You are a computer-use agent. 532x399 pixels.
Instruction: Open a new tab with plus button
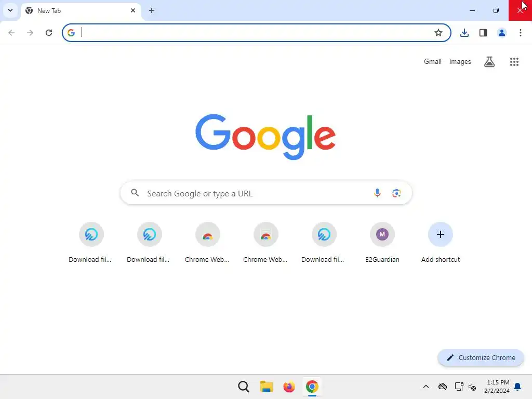point(152,10)
